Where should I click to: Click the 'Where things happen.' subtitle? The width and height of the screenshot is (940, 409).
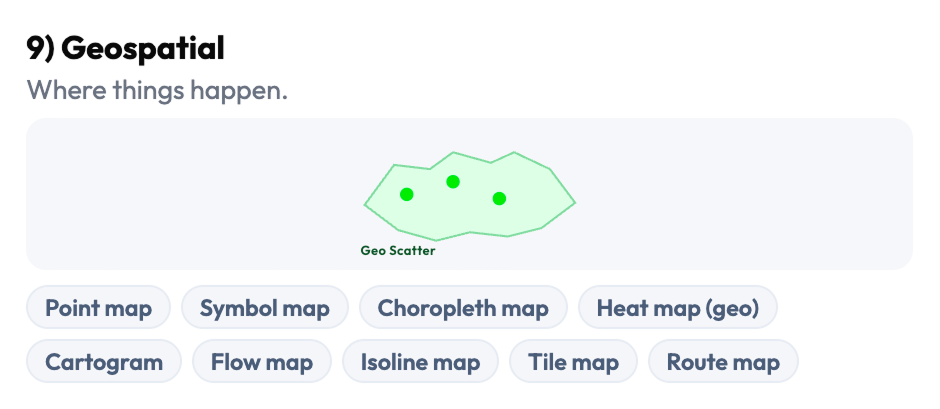(x=157, y=91)
